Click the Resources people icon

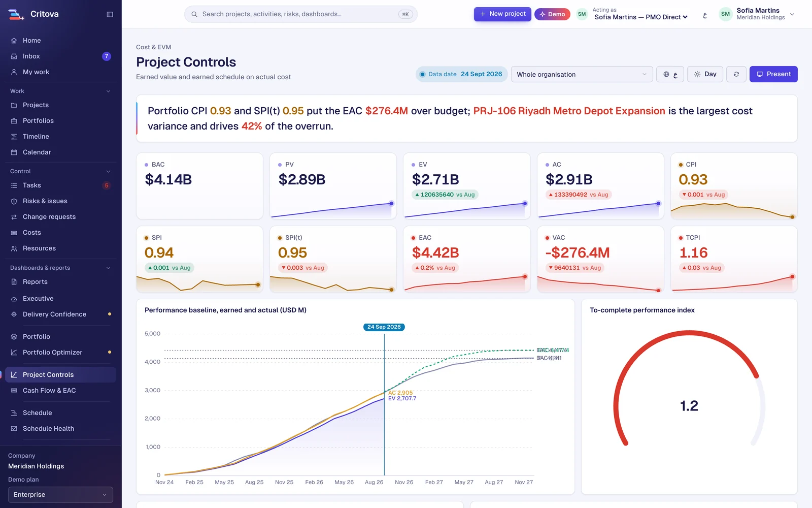(x=14, y=248)
